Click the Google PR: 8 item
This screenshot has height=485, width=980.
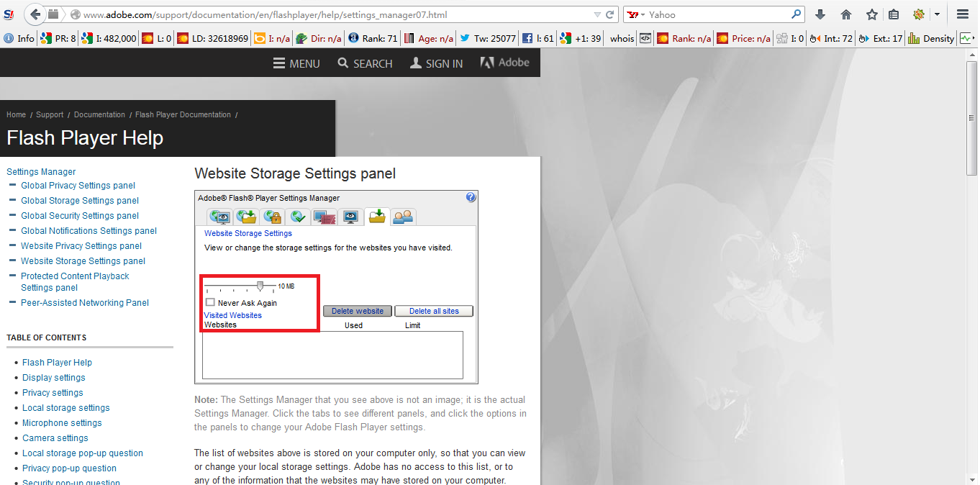[x=58, y=39]
